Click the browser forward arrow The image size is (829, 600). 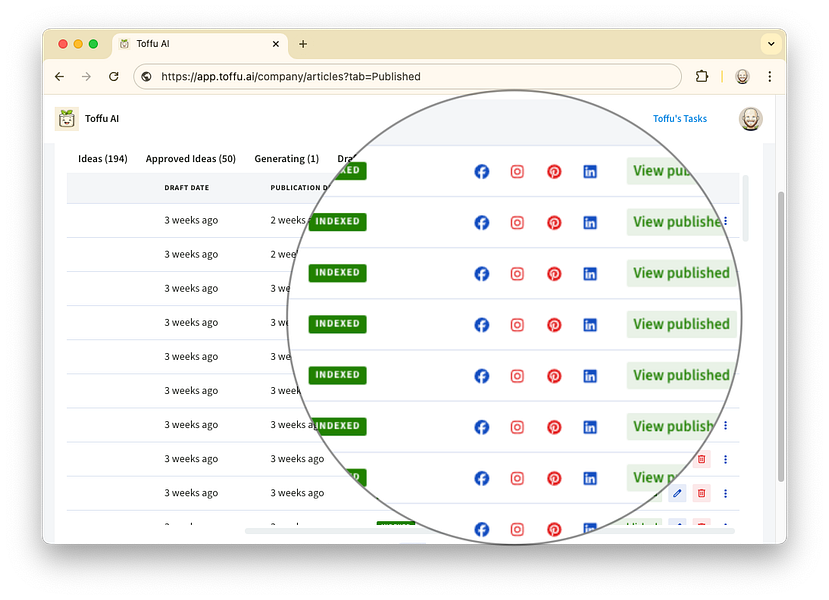tap(86, 77)
